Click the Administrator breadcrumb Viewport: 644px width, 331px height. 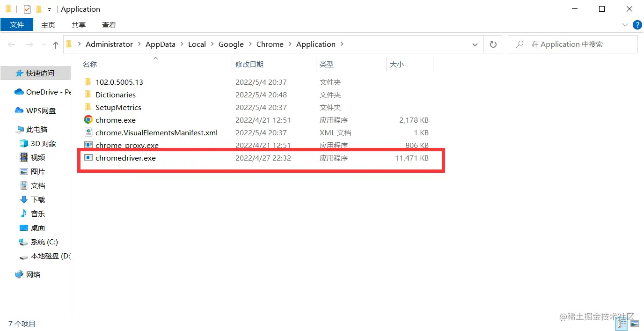(x=109, y=44)
